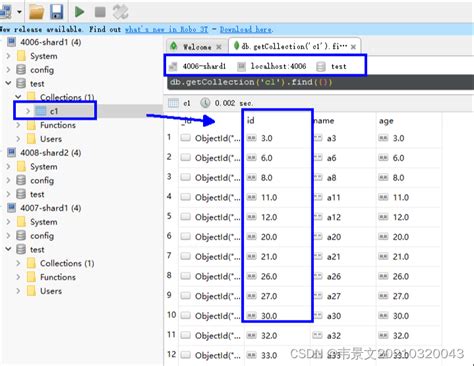The image size is (474, 366).
Task: Expand Collections (1) under 4007-shard1 test
Action: pyautogui.click(x=18, y=263)
